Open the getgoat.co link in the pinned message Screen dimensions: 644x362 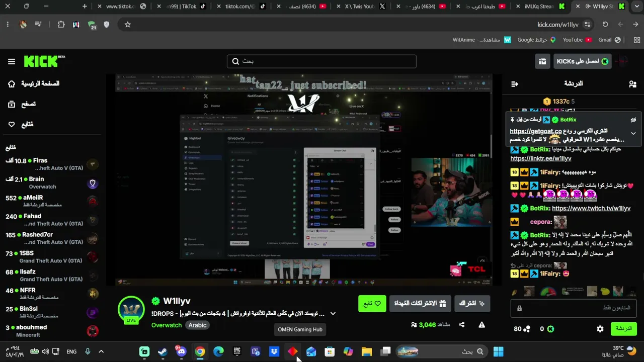[x=536, y=131]
